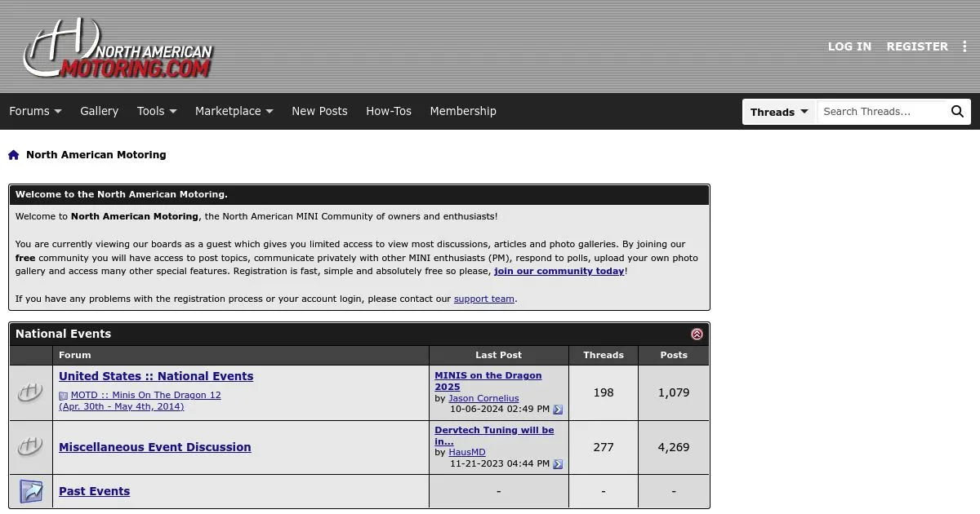The width and height of the screenshot is (980, 514).
Task: Click the National Events category header title
Action: [x=63, y=334]
